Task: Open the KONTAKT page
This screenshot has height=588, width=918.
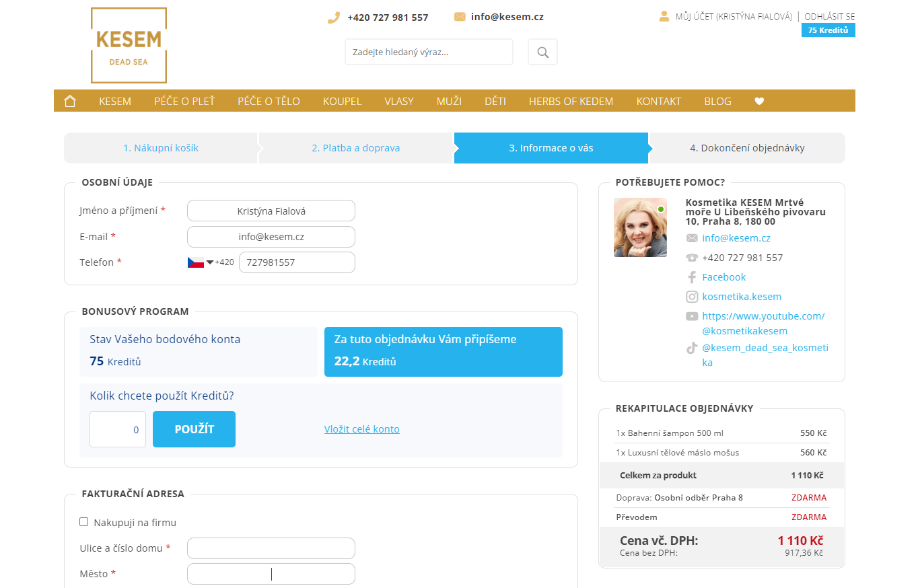Action: [x=659, y=101]
